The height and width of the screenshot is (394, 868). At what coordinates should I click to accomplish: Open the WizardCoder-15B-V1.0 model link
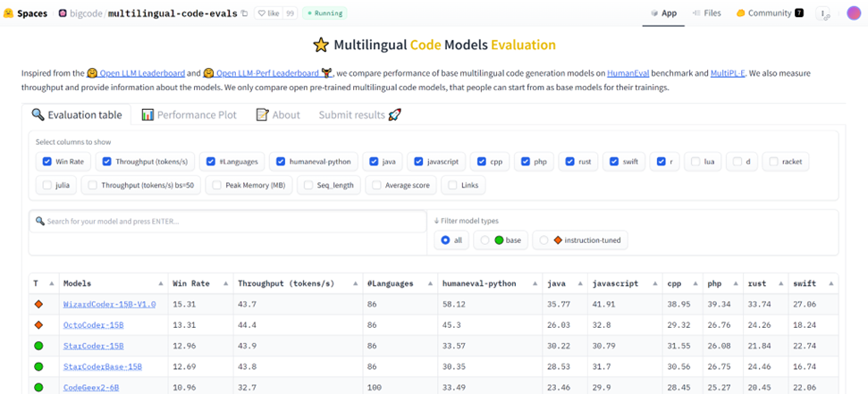(109, 305)
